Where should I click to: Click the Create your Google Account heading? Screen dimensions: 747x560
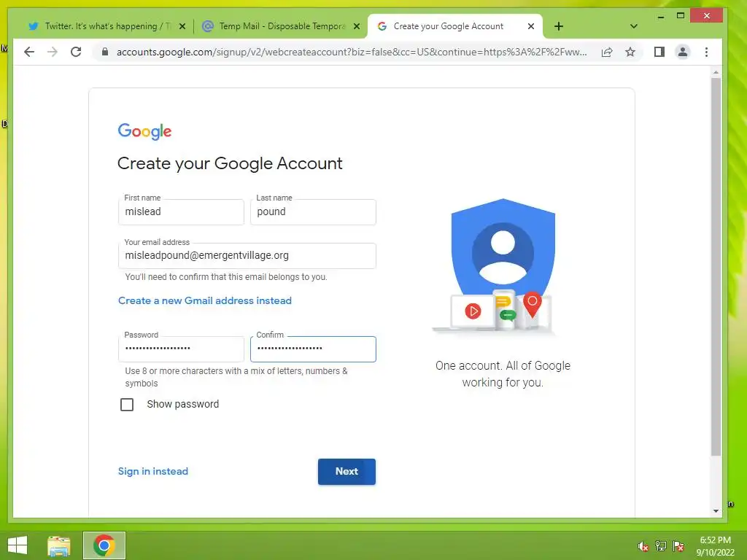(x=230, y=163)
